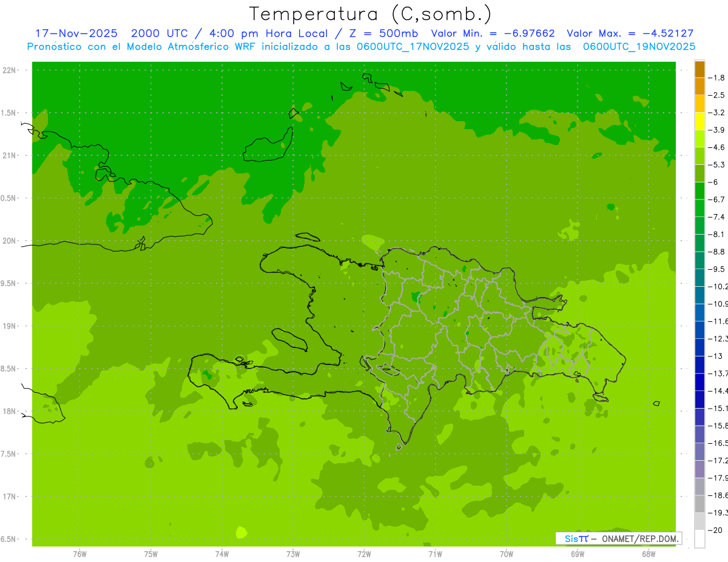Image resolution: width=728 pixels, height=562 pixels.
Task: Click the -13 colorbar value
Action: pos(715,356)
